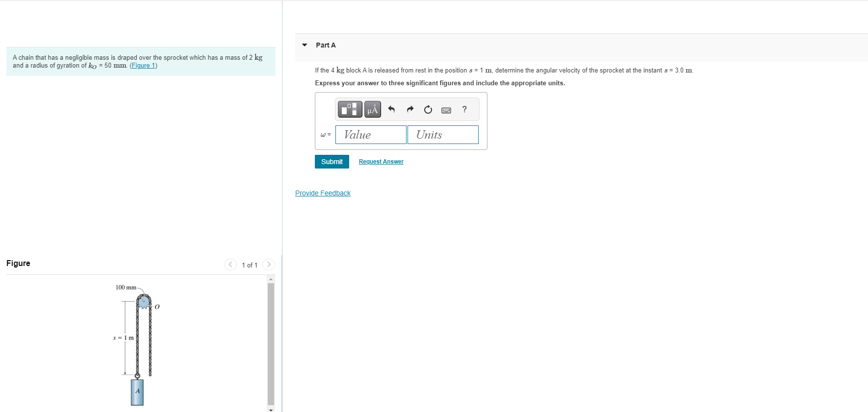The width and height of the screenshot is (868, 412).
Task: Go to next figure arrow
Action: pos(269,265)
